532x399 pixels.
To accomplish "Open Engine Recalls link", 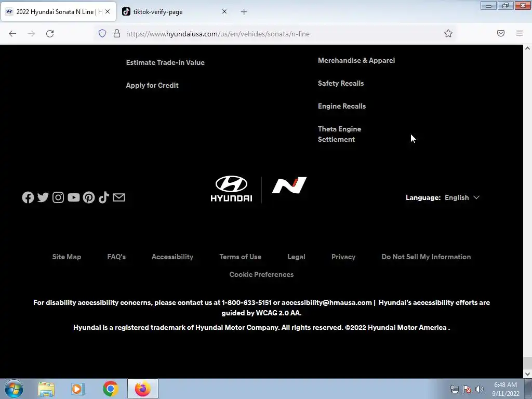I will pos(342,106).
